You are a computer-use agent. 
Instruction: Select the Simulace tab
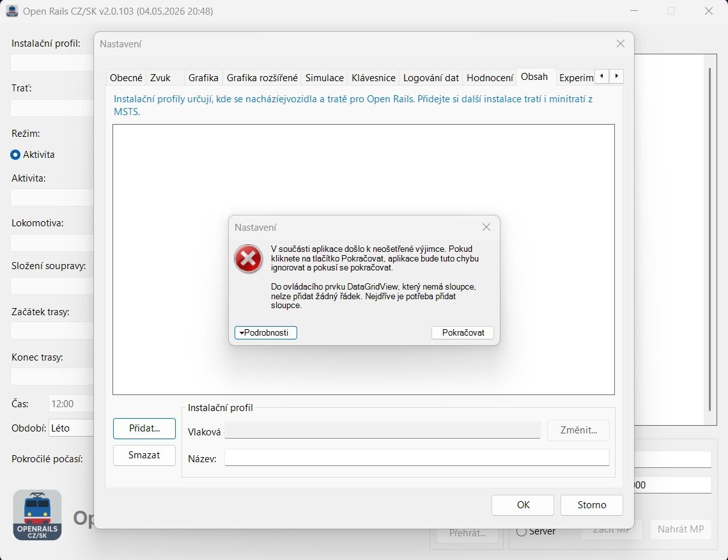point(325,77)
